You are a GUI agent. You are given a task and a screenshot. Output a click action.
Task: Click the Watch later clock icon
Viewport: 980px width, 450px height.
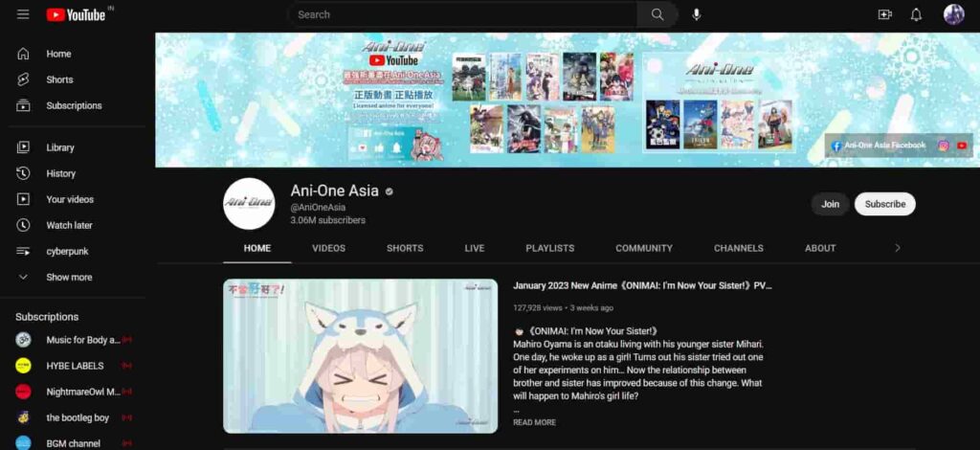coord(23,225)
